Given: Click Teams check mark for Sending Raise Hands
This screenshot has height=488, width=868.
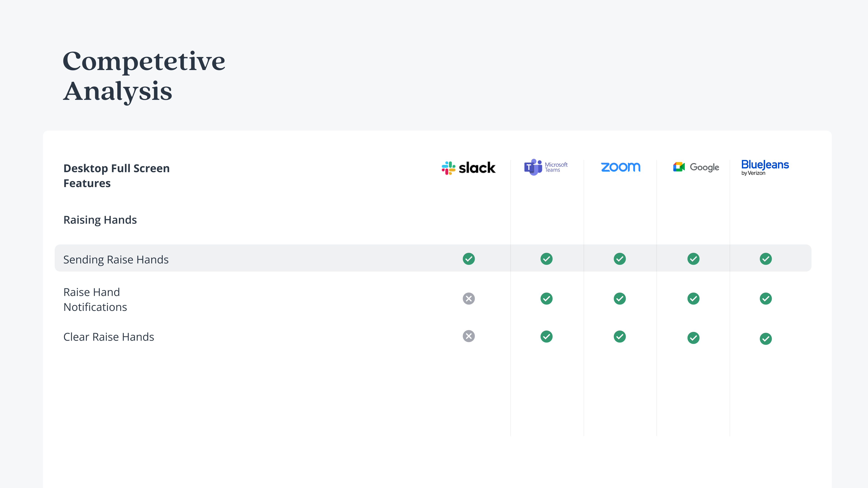Looking at the screenshot, I should 547,259.
